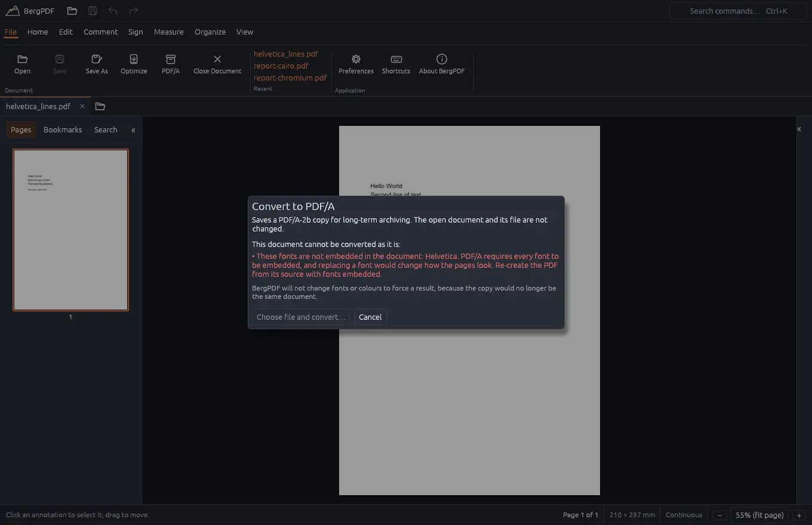
Task: Click the redo arrow in title bar
Action: tap(133, 11)
